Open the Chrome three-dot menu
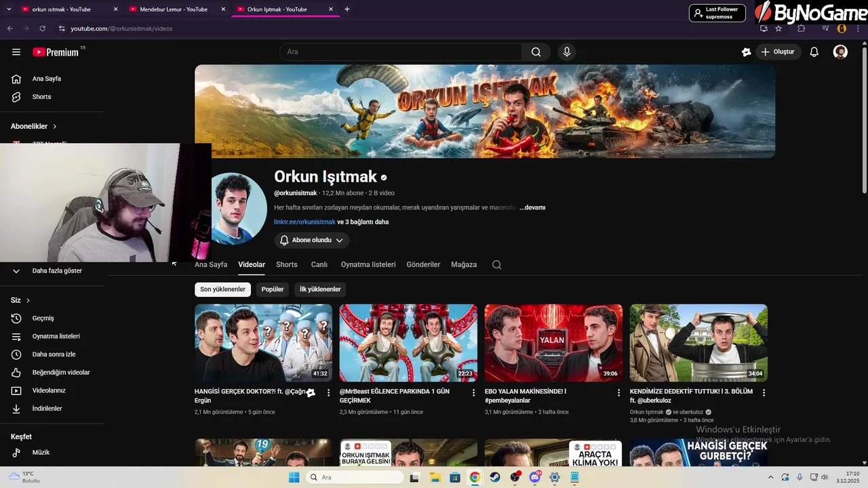This screenshot has width=868, height=488. pos(859,28)
